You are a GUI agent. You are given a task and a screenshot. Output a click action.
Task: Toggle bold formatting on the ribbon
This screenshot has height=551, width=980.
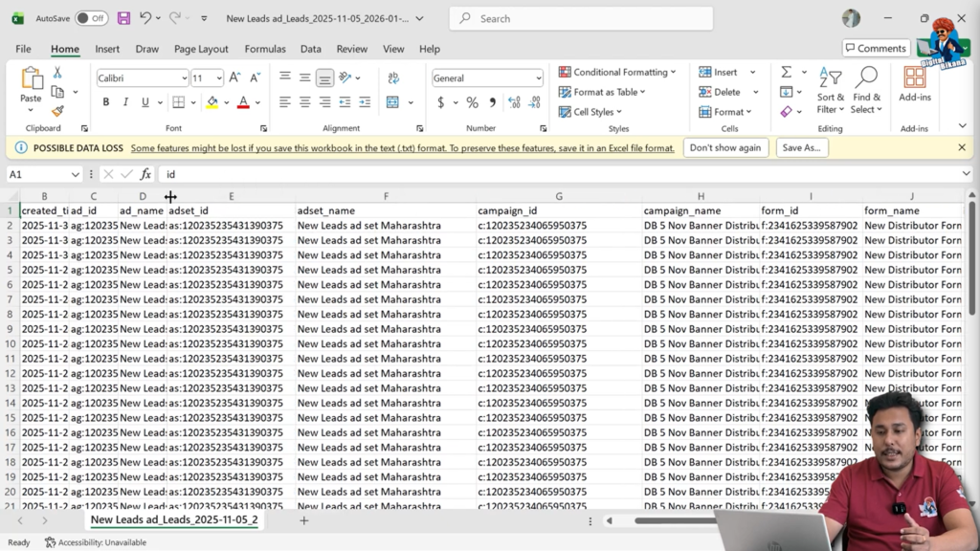point(105,101)
